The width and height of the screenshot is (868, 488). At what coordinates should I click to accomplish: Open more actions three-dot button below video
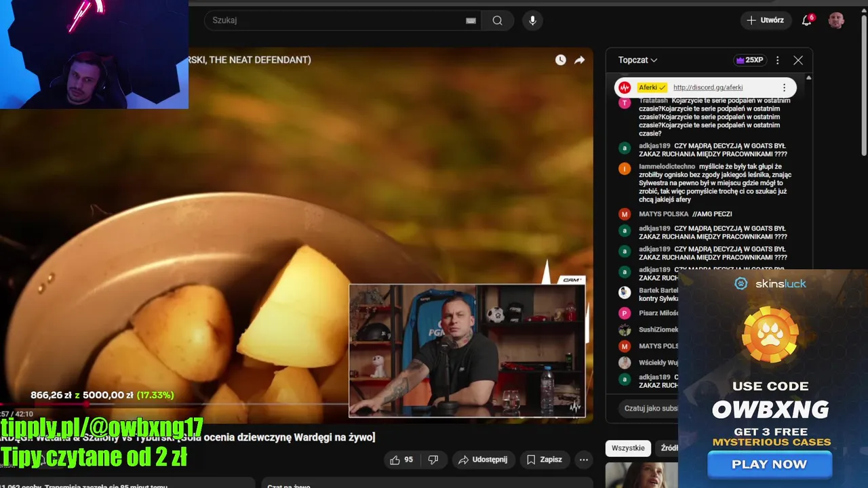pyautogui.click(x=583, y=460)
